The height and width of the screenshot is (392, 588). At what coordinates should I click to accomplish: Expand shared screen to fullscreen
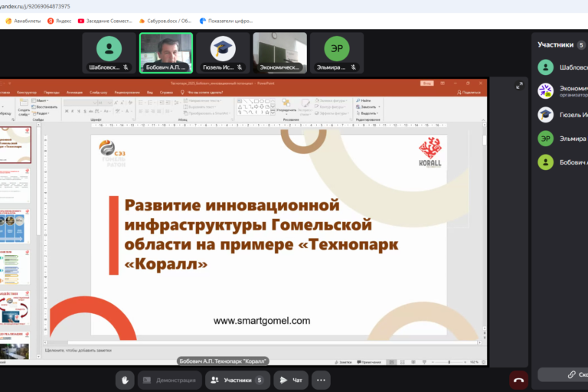click(519, 86)
